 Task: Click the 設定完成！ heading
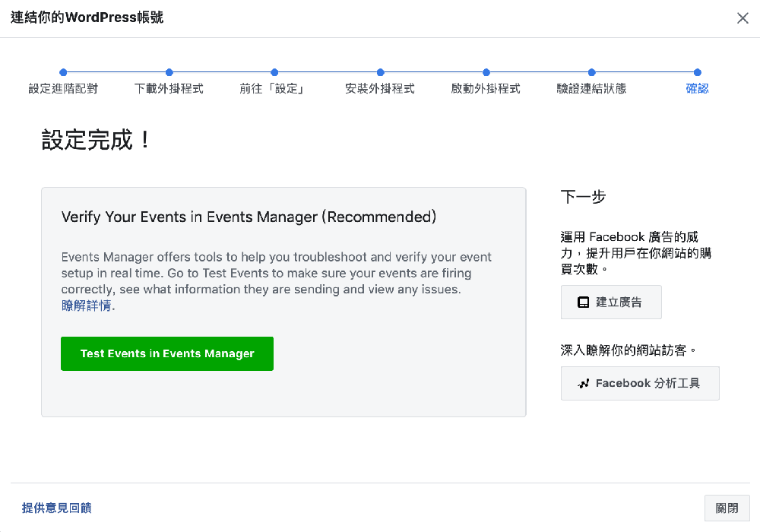click(96, 140)
